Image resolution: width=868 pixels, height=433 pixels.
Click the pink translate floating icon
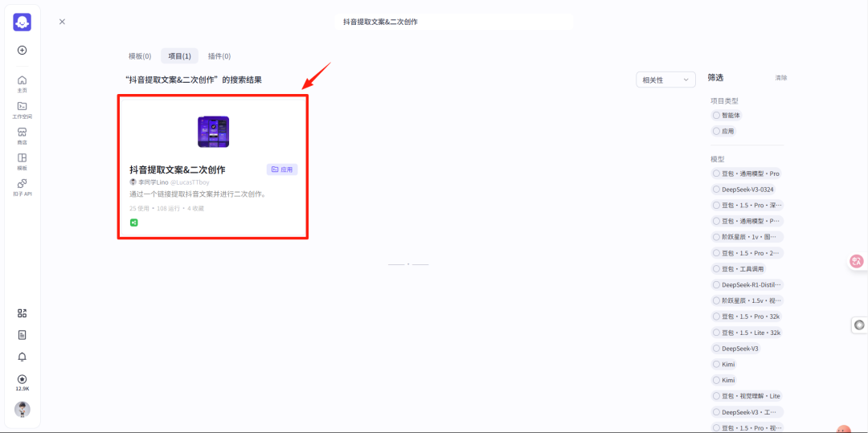858,261
